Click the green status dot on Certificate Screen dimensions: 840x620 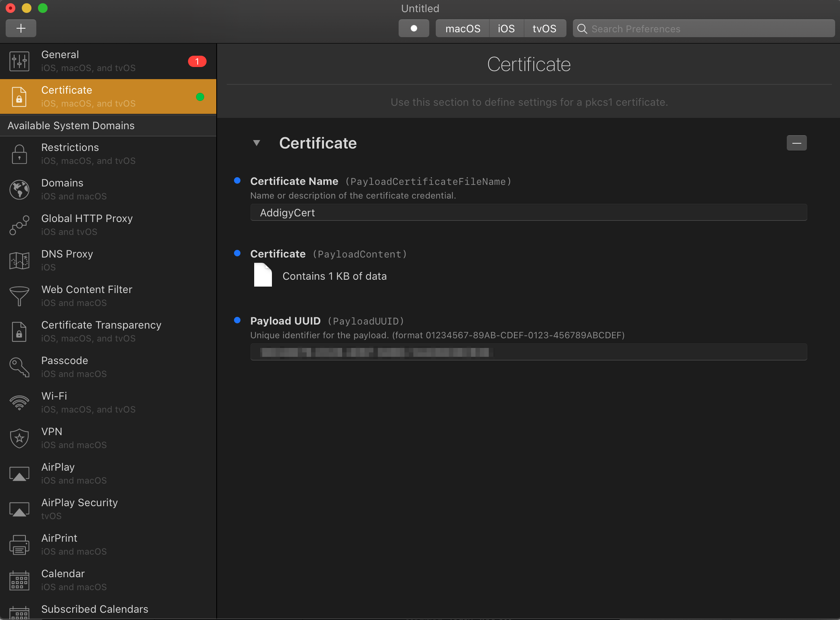tap(200, 97)
